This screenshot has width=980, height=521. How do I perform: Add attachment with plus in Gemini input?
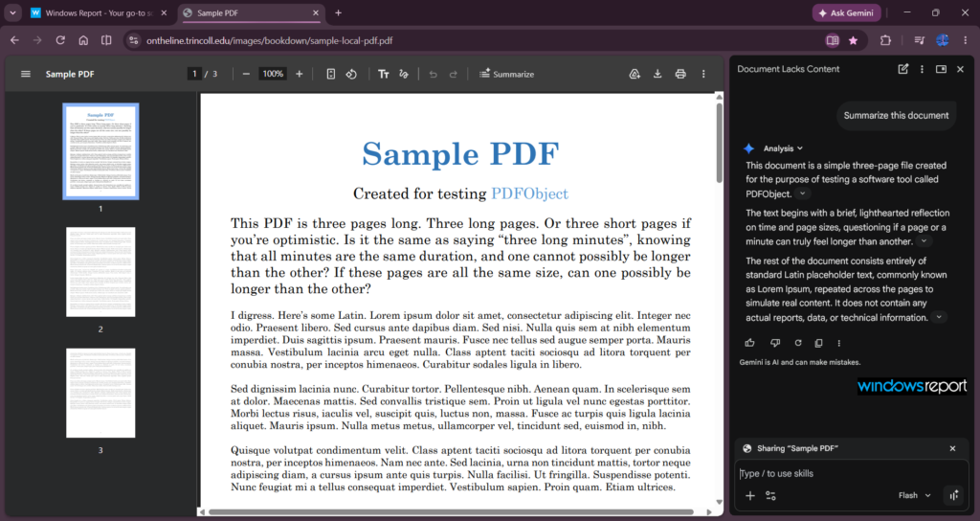750,495
